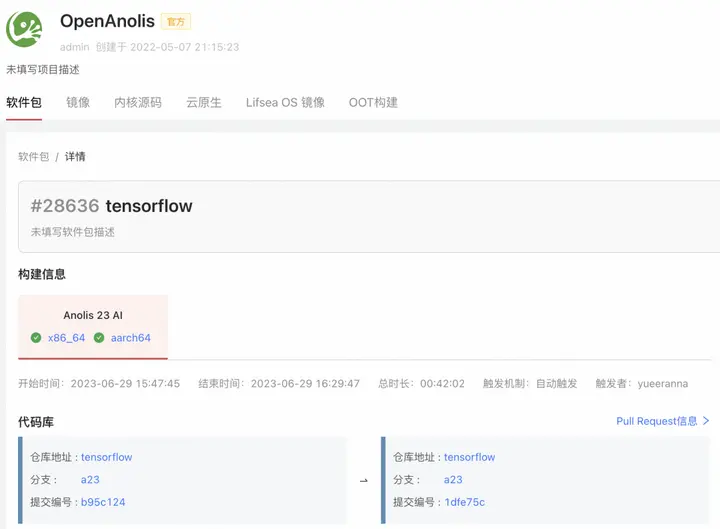Open the a23 branch link above b95c124

click(x=90, y=480)
